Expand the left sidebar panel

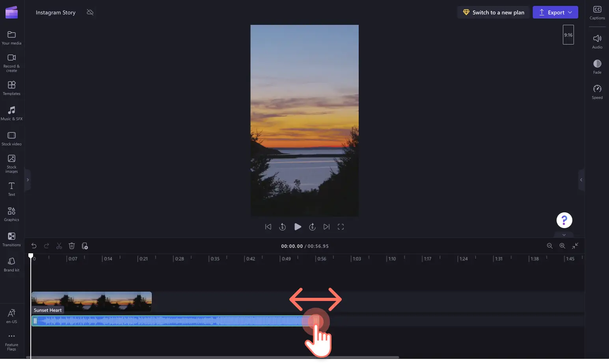pos(28,180)
